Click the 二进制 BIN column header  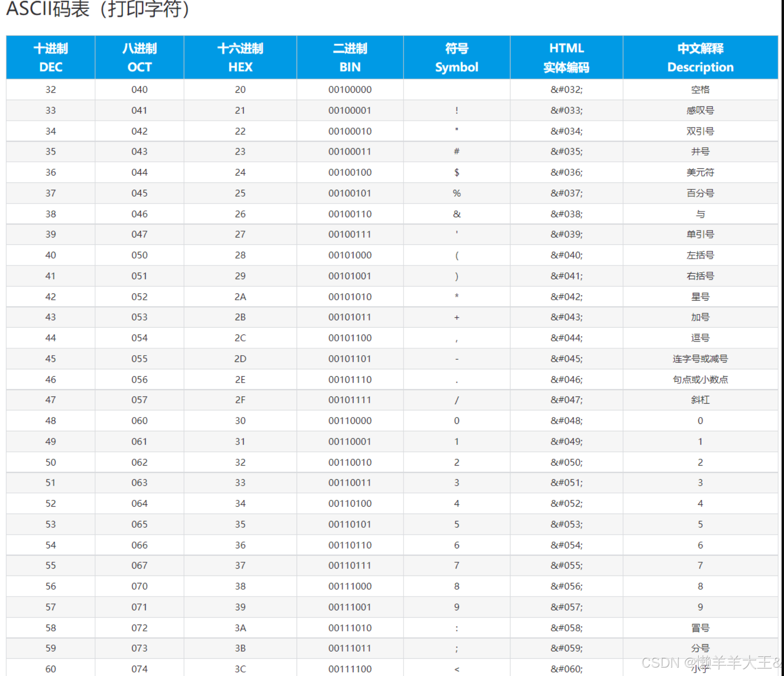(350, 57)
